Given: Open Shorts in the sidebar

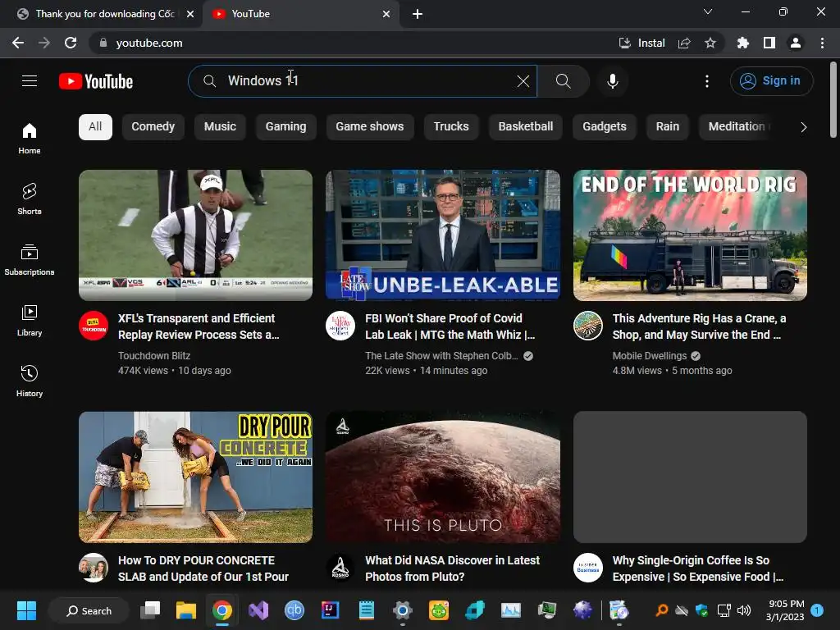Looking at the screenshot, I should 30,199.
